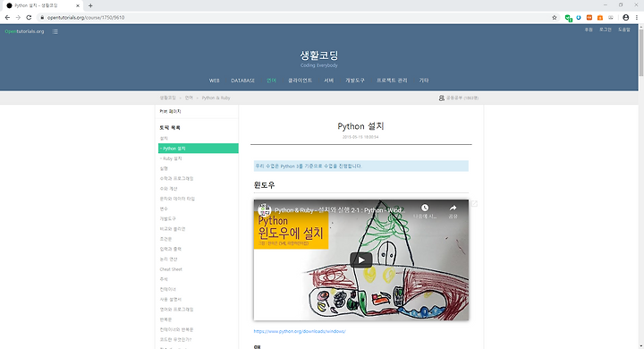Open the 서버 menu category

328,81
